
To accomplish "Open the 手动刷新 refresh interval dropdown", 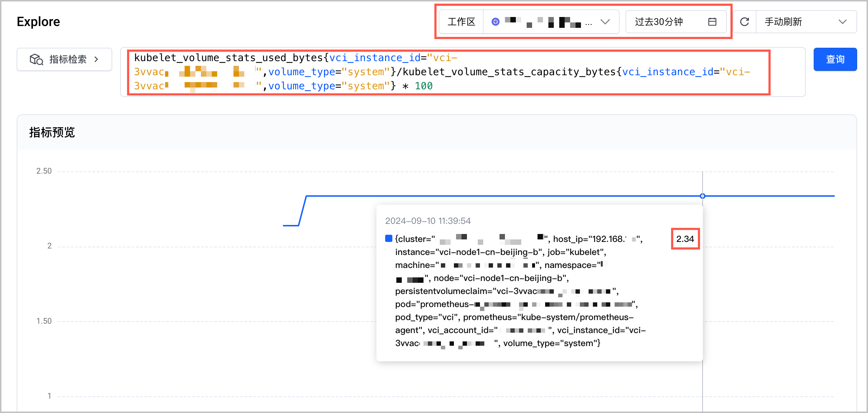I will tap(806, 22).
